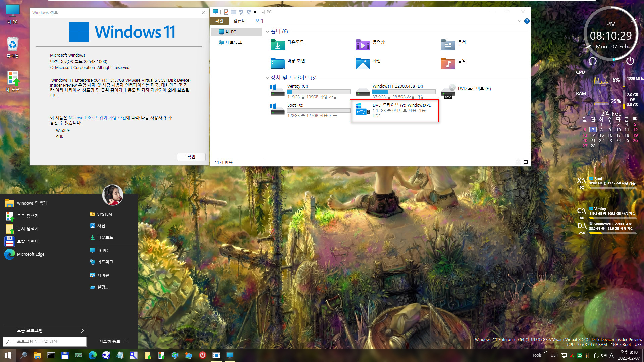Click the redo arrow in Explorer titlebar
The width and height of the screenshot is (644, 362).
[249, 12]
